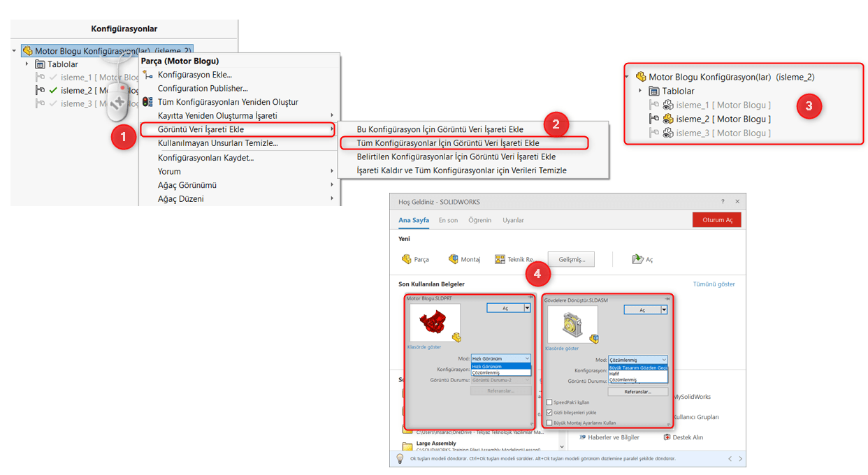Click the Montaj new assembly icon

coord(453,259)
